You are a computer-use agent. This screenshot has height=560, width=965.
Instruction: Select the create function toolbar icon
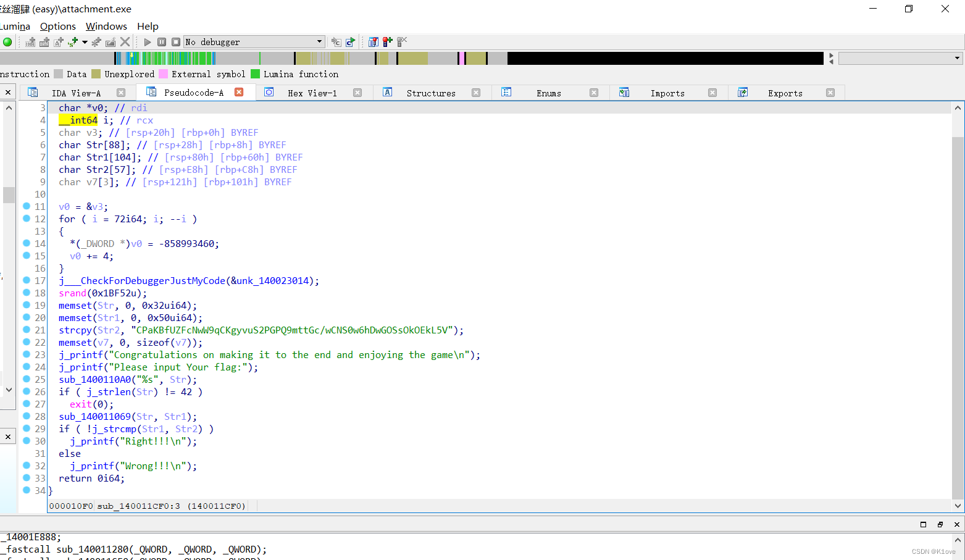click(x=96, y=41)
